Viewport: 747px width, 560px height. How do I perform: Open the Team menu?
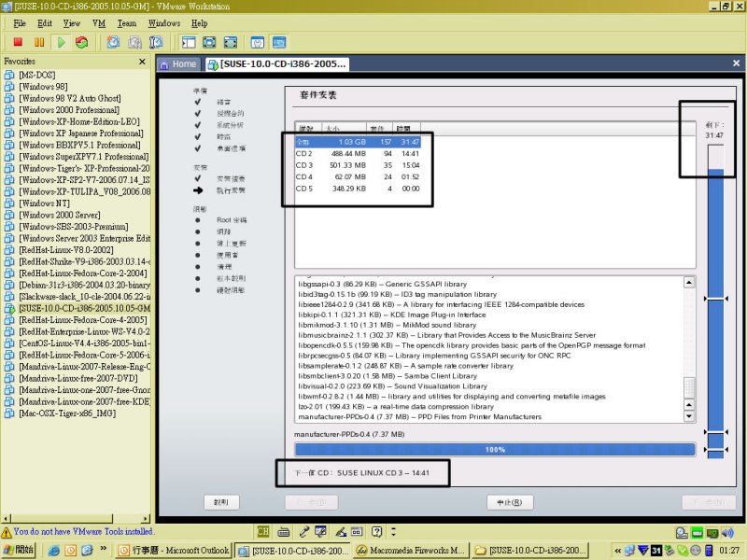pos(127,23)
